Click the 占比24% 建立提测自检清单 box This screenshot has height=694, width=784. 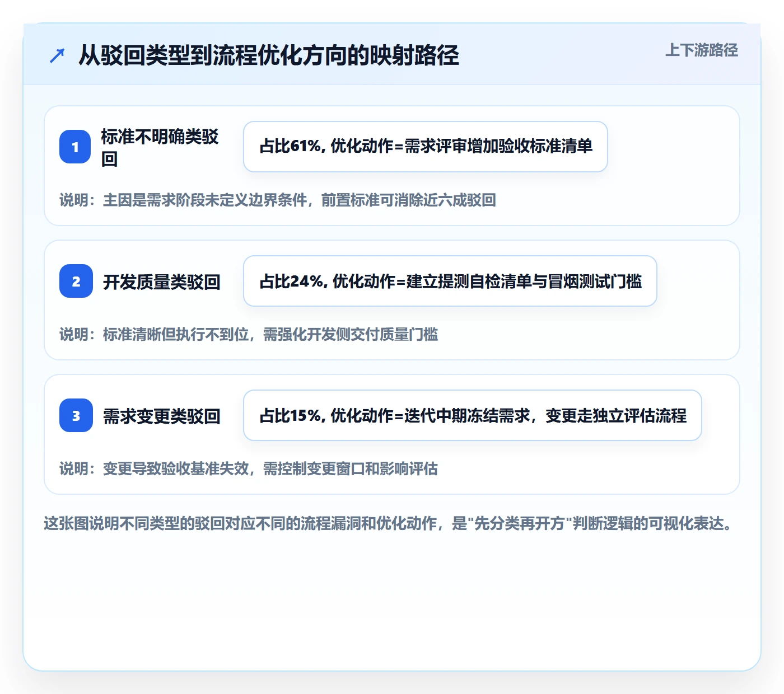[450, 281]
